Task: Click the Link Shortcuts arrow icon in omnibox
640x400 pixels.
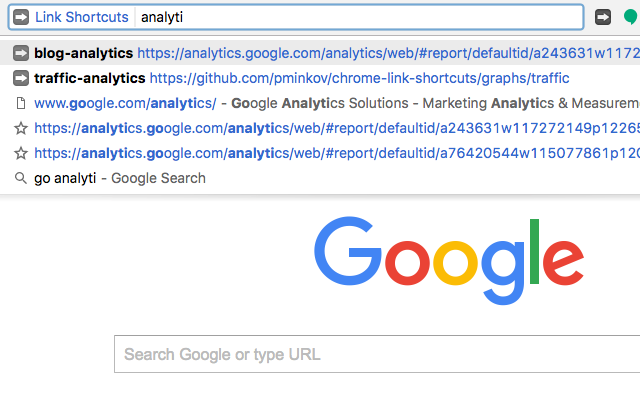Action: pyautogui.click(x=21, y=17)
